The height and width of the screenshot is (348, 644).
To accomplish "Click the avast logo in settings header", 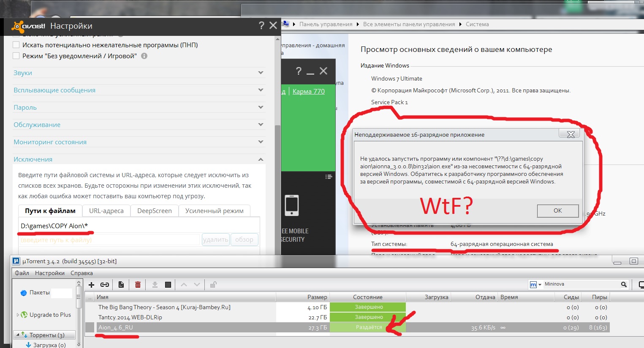I will coord(28,26).
